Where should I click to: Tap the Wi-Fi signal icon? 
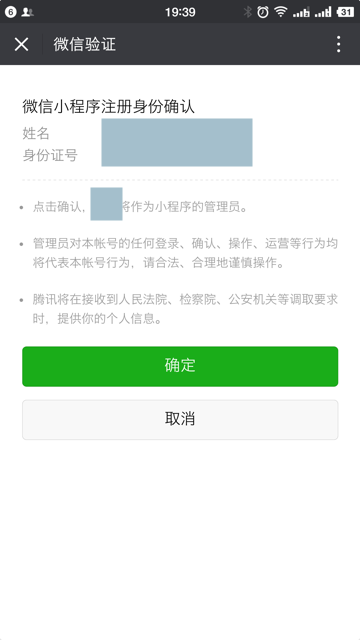coord(281,12)
